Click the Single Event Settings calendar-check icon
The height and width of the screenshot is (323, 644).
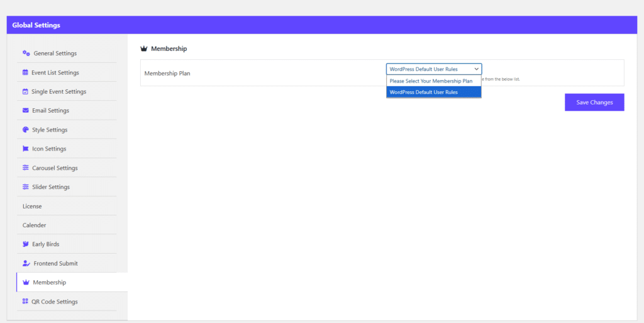pos(25,91)
